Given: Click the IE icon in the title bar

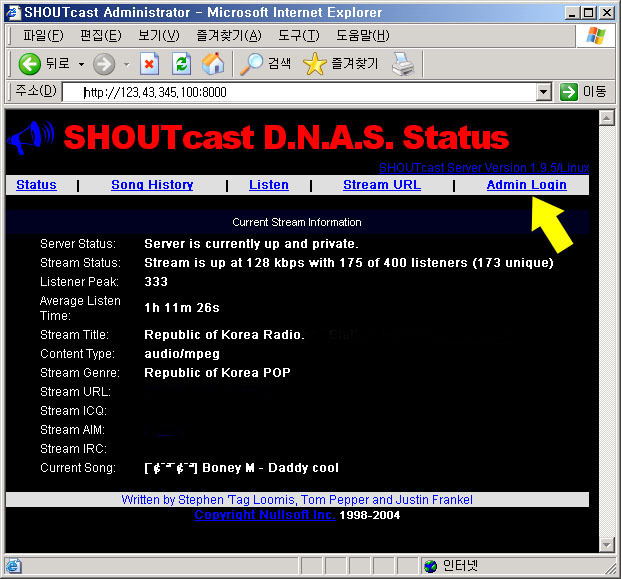Looking at the screenshot, I should click(13, 13).
